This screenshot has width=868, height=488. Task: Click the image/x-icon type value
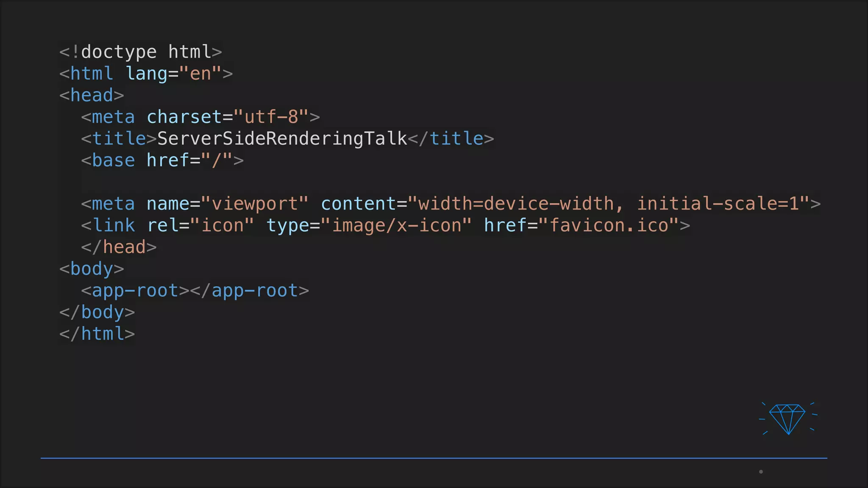(x=396, y=225)
